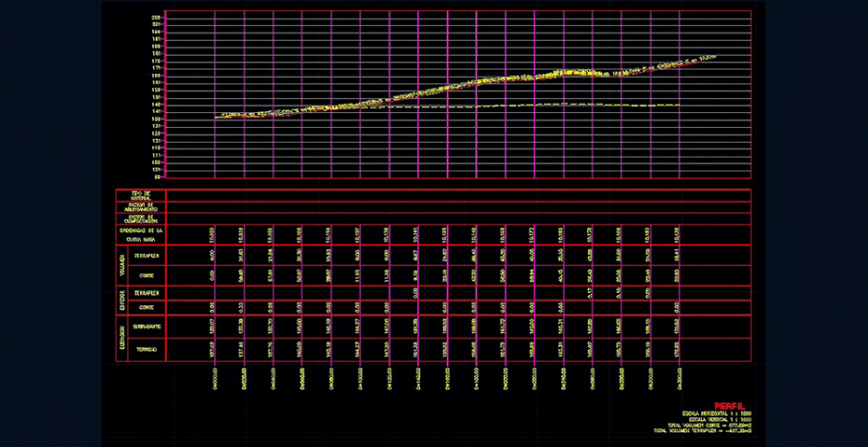Click the SUBRASANTE row label
This screenshot has width=868, height=447.
click(147, 326)
